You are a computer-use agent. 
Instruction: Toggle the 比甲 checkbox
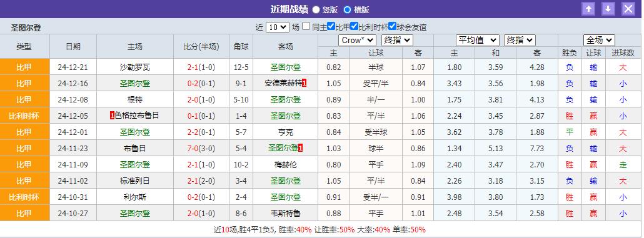[x=331, y=26]
